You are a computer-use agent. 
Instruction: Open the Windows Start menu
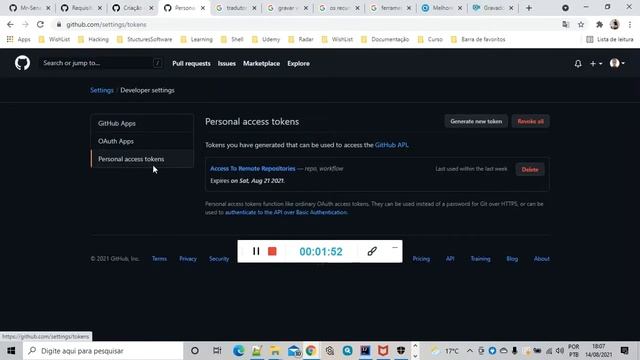tap(11, 351)
